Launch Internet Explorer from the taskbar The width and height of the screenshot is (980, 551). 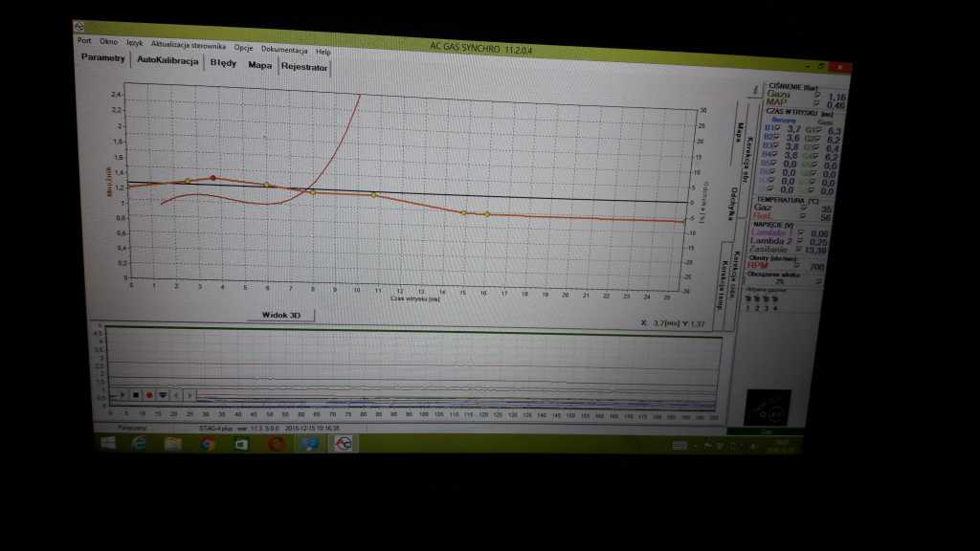pos(140,443)
